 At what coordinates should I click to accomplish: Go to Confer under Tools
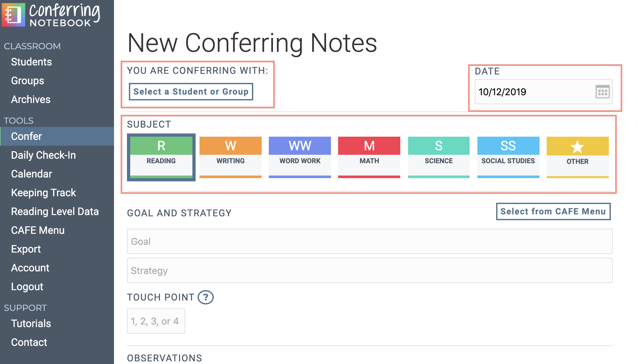point(27,136)
